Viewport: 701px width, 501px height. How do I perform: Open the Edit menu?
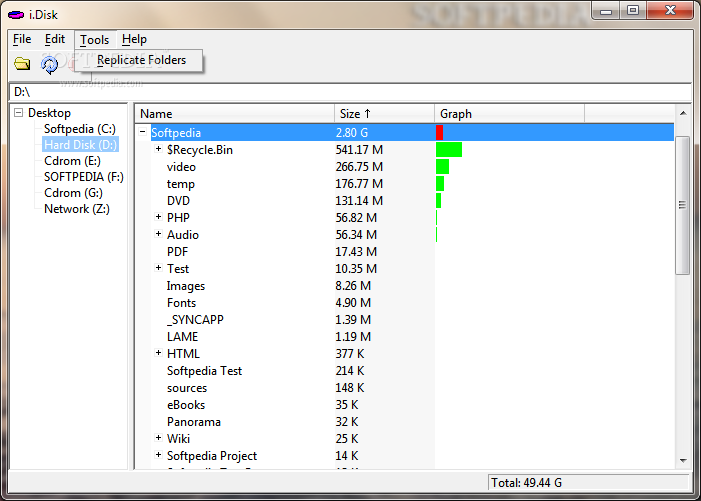(55, 39)
